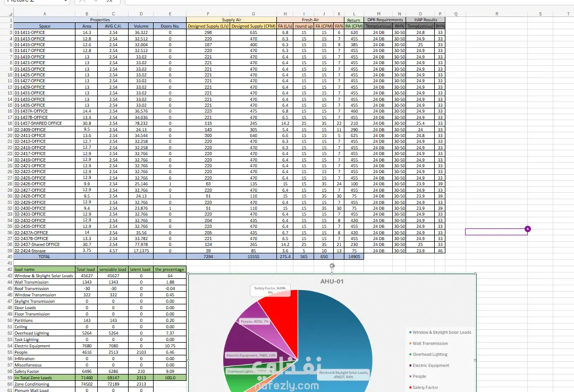Select the 'Miscellaneous' cell
Viewport: 574px width, 392px height.
(x=45, y=365)
